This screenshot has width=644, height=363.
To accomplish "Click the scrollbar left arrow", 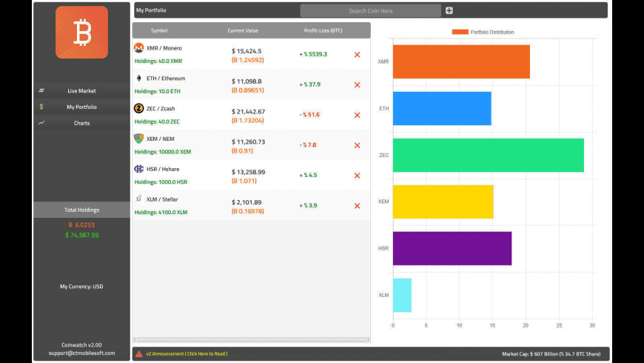I will (x=135, y=339).
